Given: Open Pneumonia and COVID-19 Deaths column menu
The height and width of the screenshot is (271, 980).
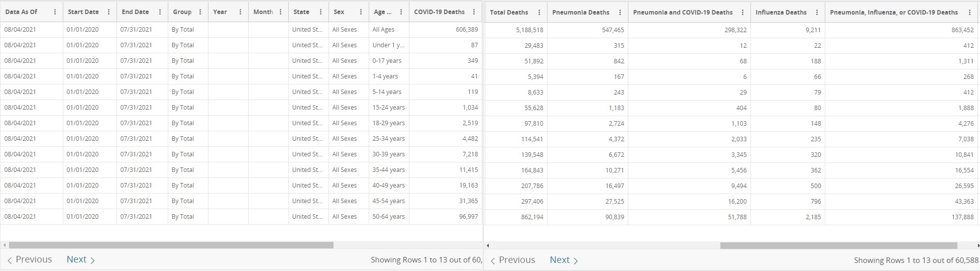Looking at the screenshot, I should 742,13.
